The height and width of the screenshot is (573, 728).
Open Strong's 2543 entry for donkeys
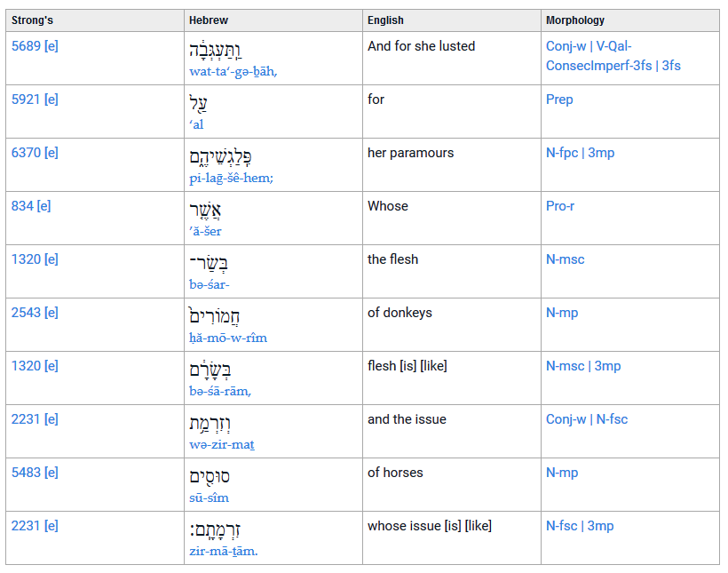click(26, 313)
